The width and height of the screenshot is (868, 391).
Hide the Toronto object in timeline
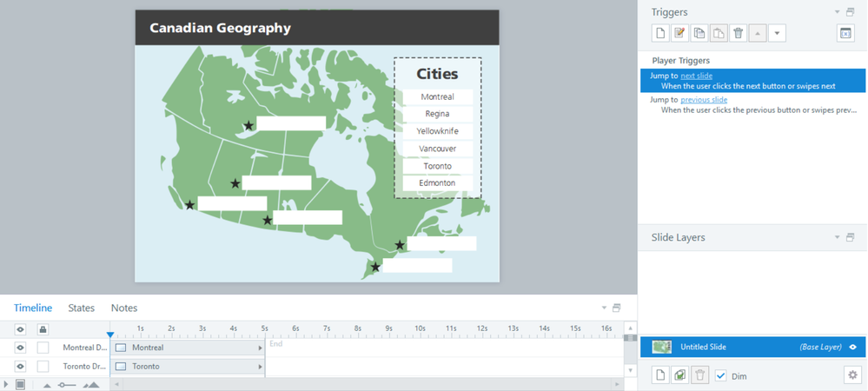point(21,366)
